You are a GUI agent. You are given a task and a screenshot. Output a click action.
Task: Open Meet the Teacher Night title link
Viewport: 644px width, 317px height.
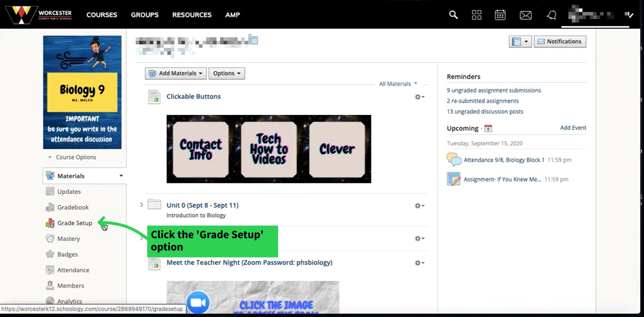pos(249,262)
